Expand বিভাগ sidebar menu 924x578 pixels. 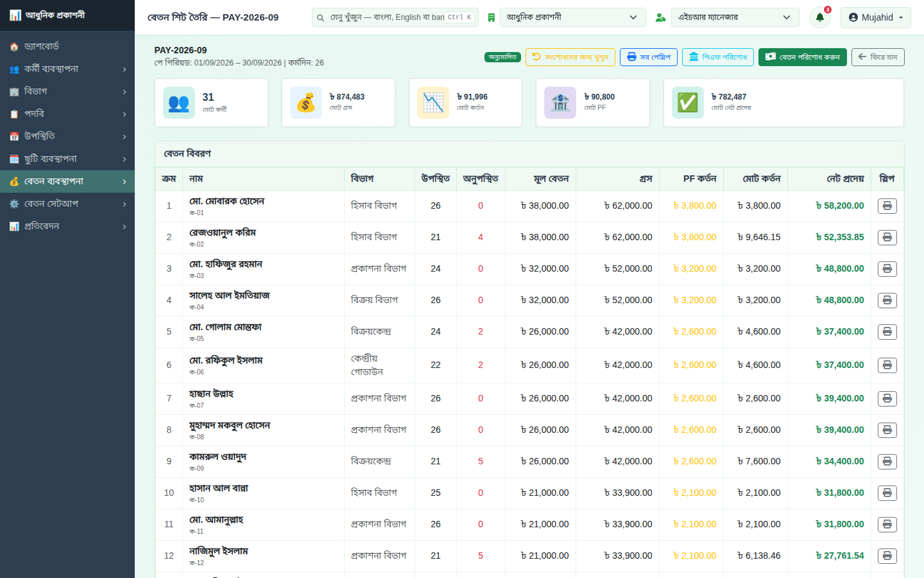click(x=67, y=91)
